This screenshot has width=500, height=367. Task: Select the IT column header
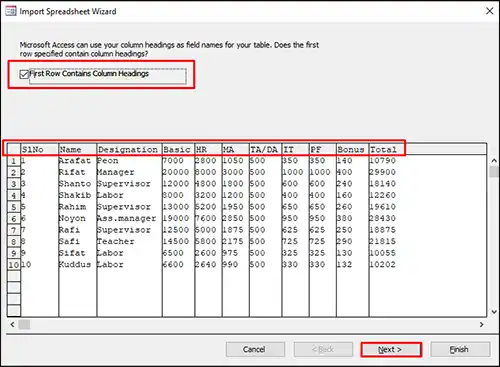point(295,149)
